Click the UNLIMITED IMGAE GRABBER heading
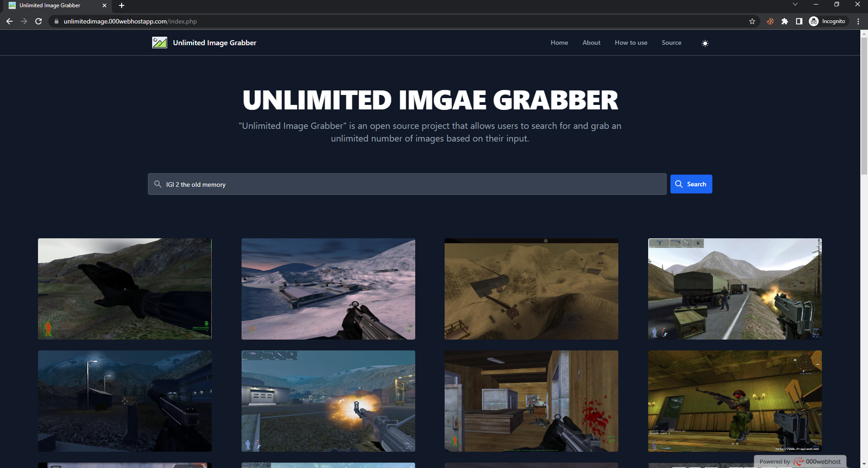 point(430,100)
